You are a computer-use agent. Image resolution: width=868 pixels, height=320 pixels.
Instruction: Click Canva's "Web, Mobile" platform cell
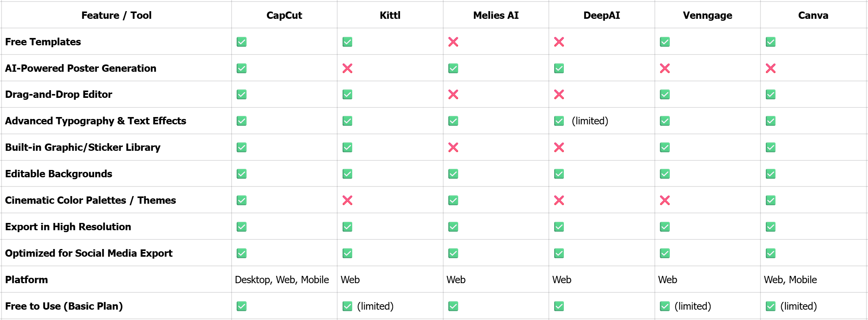tap(790, 280)
